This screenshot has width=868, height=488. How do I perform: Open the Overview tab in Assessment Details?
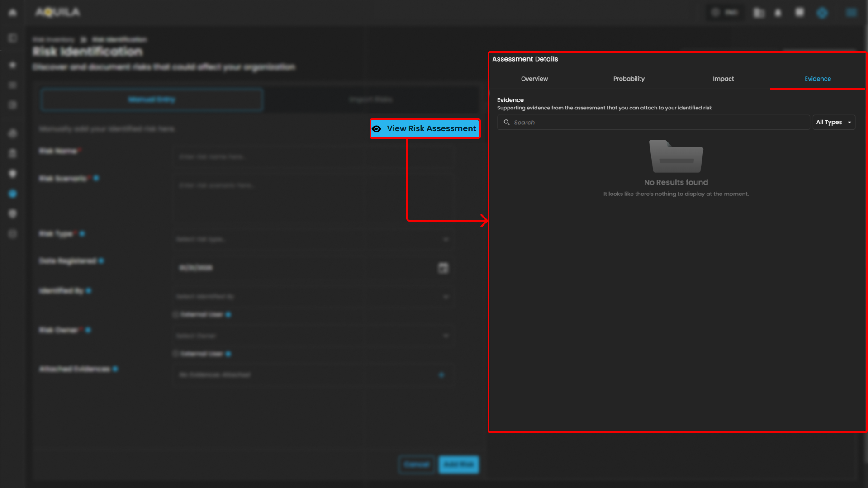(x=534, y=79)
